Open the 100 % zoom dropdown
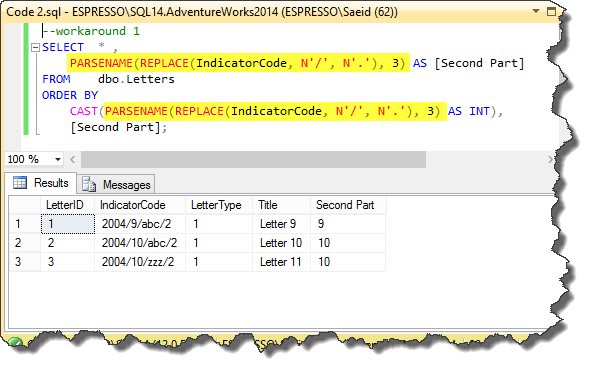 pyautogui.click(x=58, y=159)
